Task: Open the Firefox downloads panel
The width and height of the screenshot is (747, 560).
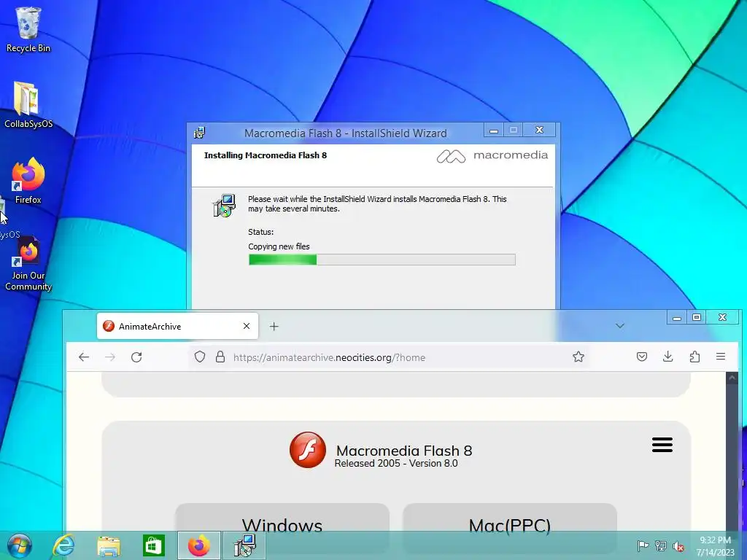Action: coord(668,357)
